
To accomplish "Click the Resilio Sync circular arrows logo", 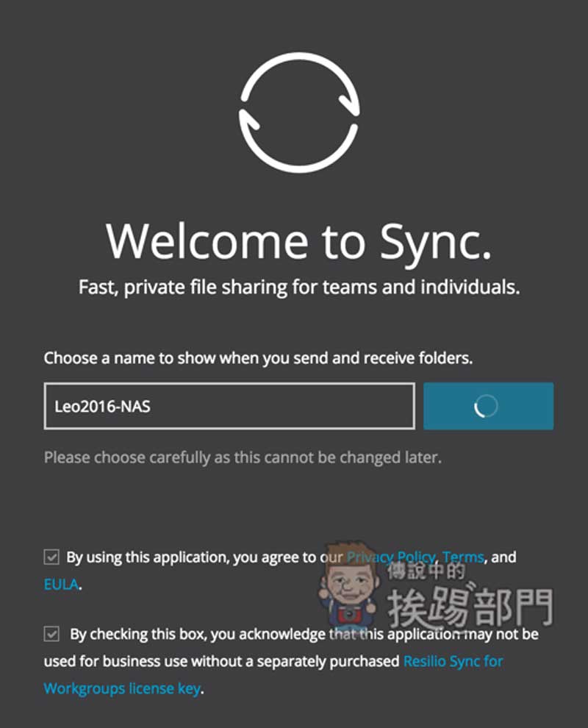I will [x=299, y=113].
